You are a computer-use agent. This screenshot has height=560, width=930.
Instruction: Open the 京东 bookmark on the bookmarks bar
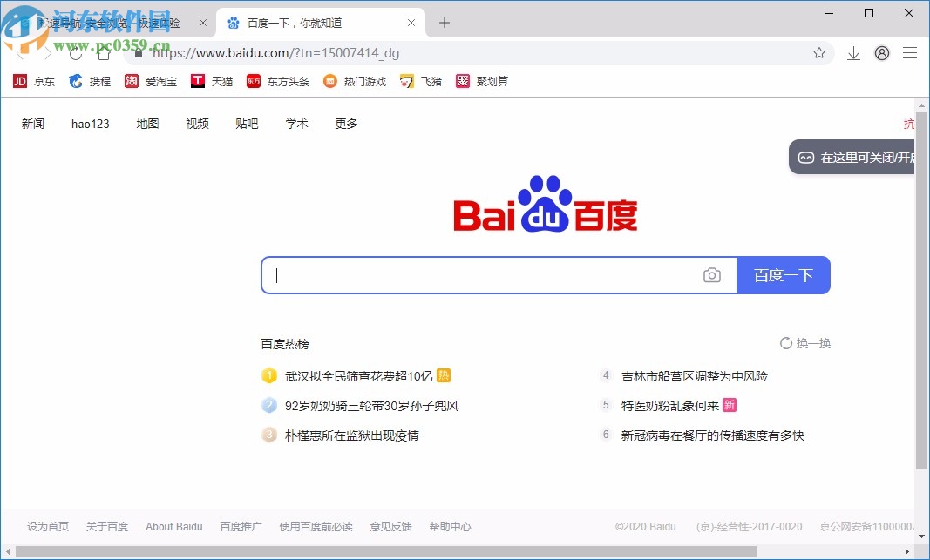pos(35,81)
